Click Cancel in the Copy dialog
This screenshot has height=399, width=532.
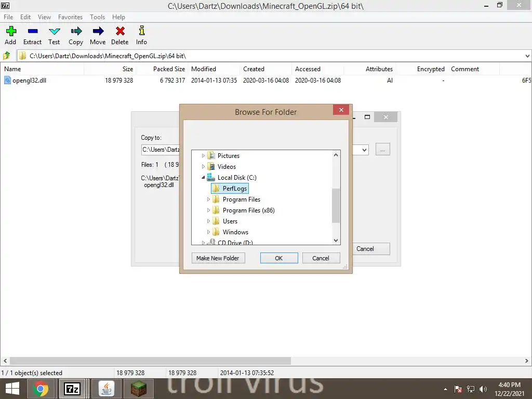pos(370,249)
